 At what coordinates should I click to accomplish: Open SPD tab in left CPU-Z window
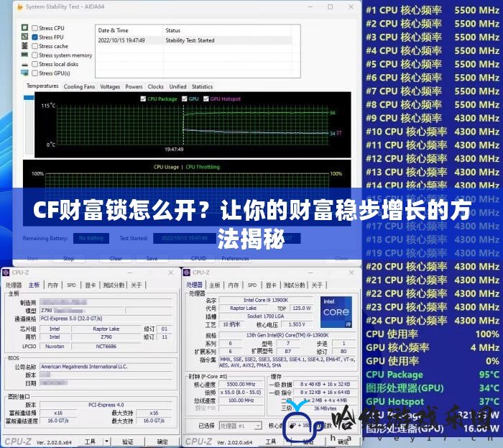click(x=71, y=285)
